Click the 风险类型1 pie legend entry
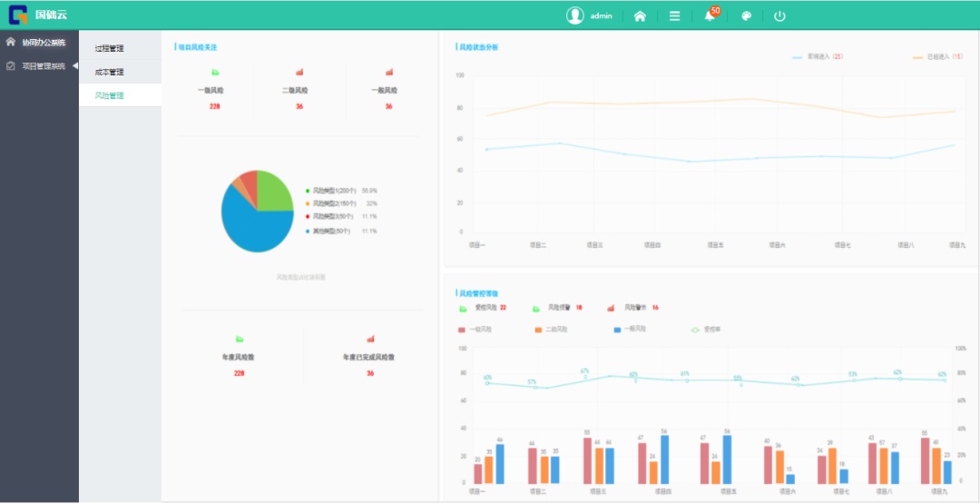The height and width of the screenshot is (504, 980). point(333,191)
